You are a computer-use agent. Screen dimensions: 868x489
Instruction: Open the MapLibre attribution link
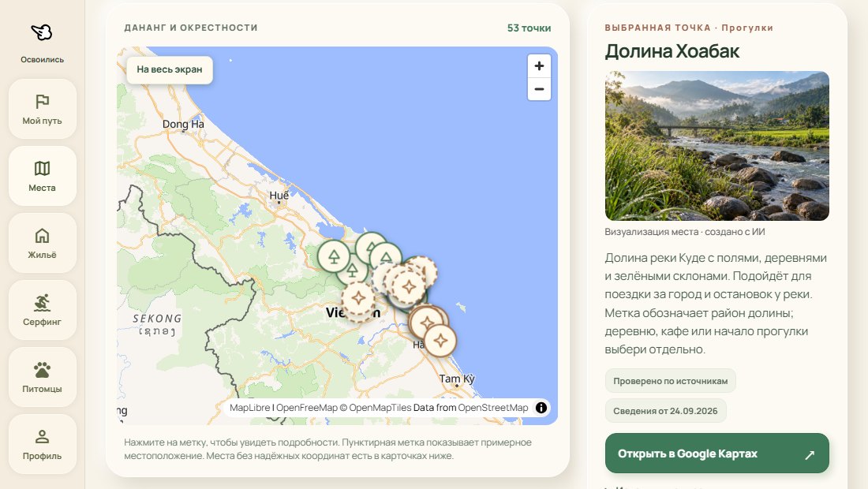(x=249, y=408)
